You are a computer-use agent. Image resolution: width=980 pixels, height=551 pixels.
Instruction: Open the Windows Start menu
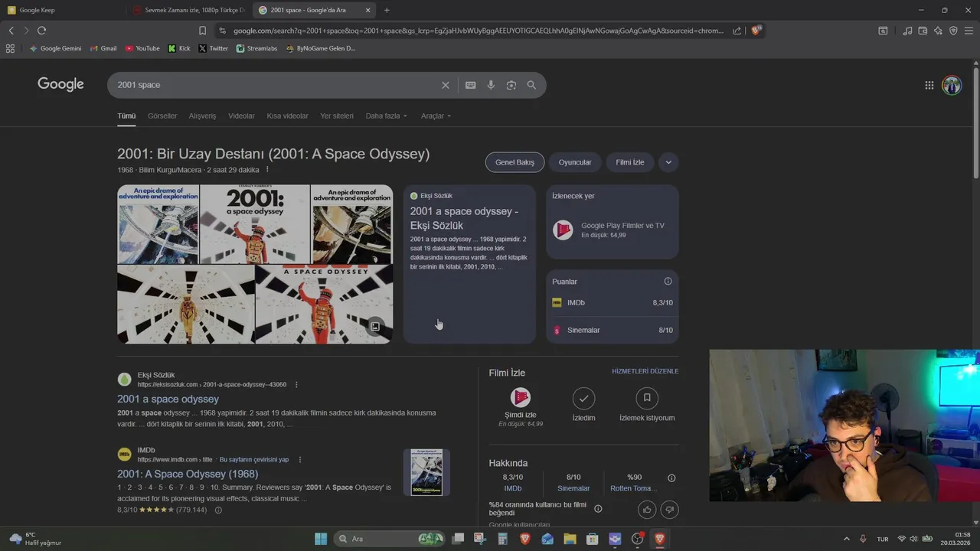coord(321,539)
